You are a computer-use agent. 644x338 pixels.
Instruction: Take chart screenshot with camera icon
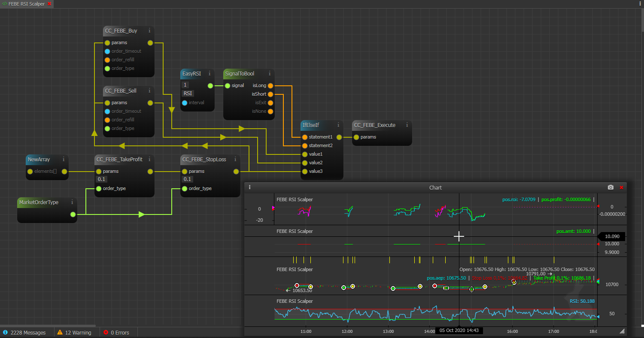pos(611,187)
